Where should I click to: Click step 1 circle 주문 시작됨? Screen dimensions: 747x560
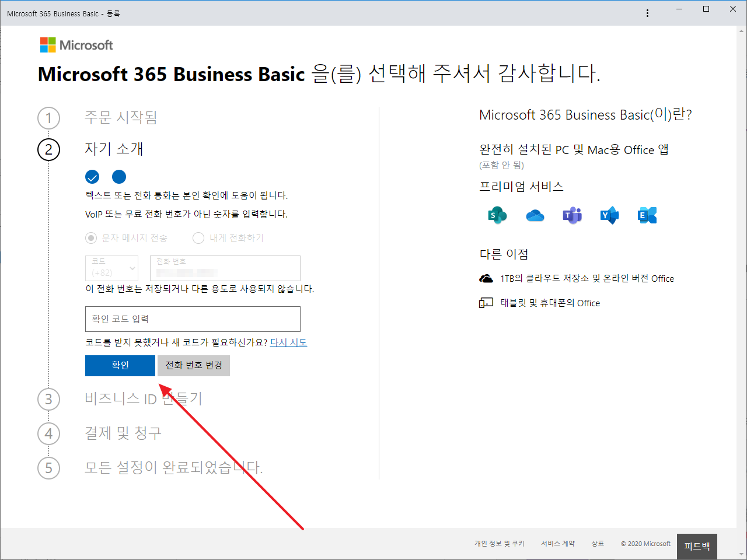coord(48,118)
